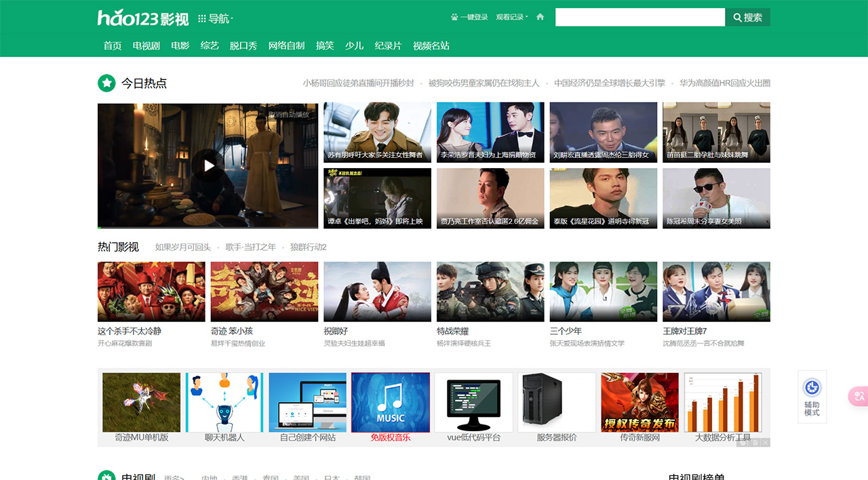Click the home icon in the top header

[x=539, y=16]
